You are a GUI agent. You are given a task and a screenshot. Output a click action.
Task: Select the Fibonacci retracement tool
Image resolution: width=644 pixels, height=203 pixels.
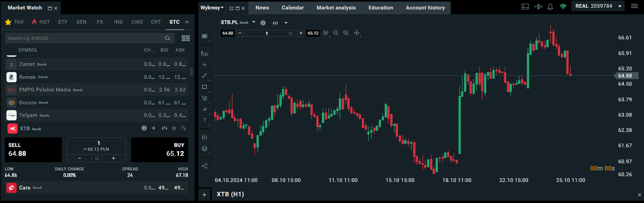point(204,98)
